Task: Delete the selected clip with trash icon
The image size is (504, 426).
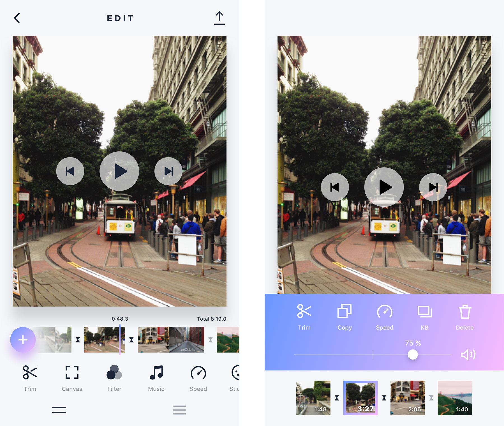Action: 465,317
